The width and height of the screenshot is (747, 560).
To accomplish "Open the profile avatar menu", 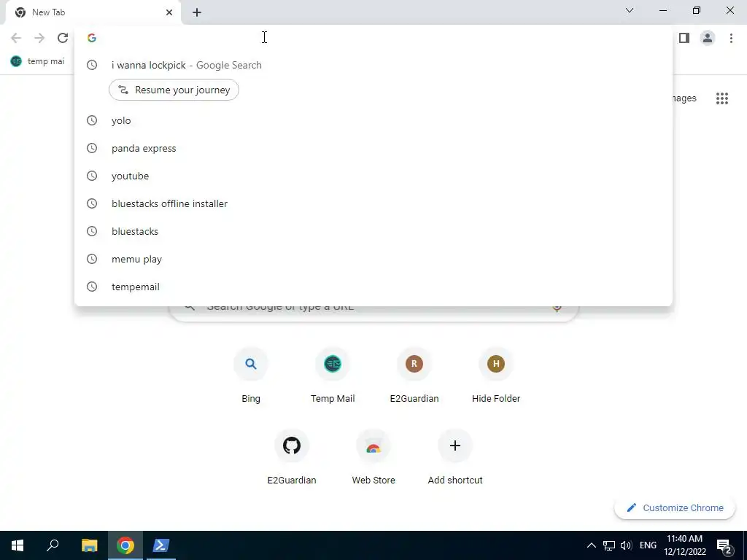I will click(708, 38).
